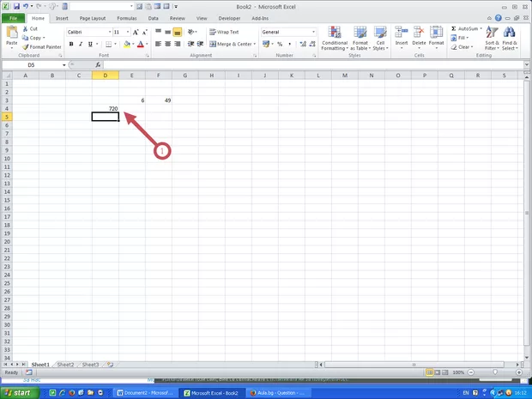This screenshot has height=399, width=532.
Task: Apply the yellow Fill Color bucket
Action: pos(127,44)
